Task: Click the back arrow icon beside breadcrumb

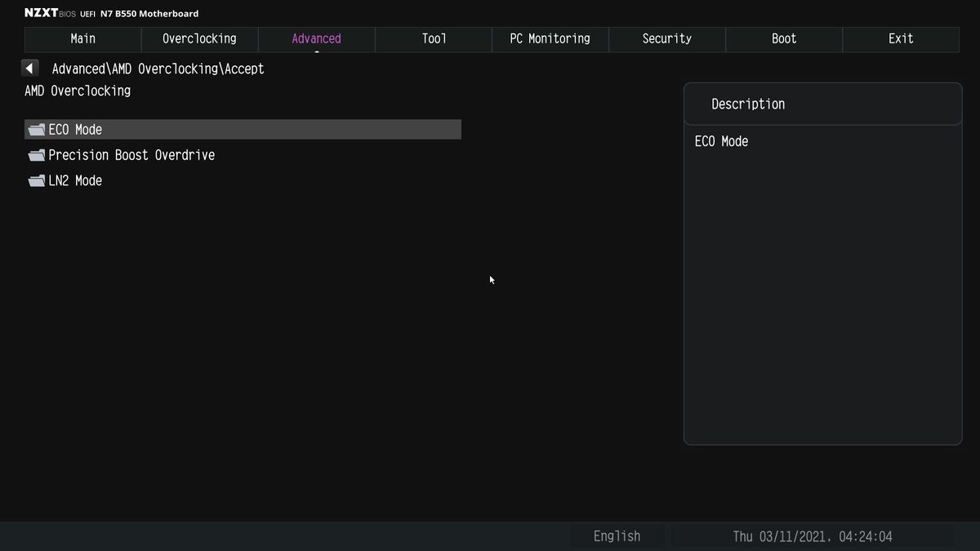Action: point(31,69)
